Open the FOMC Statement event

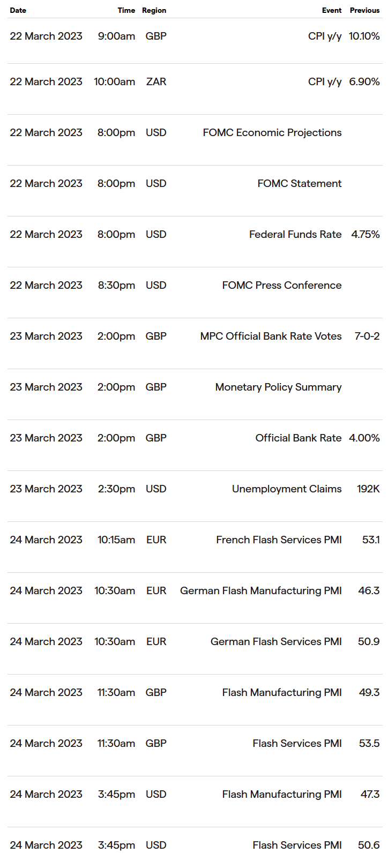pyautogui.click(x=300, y=183)
